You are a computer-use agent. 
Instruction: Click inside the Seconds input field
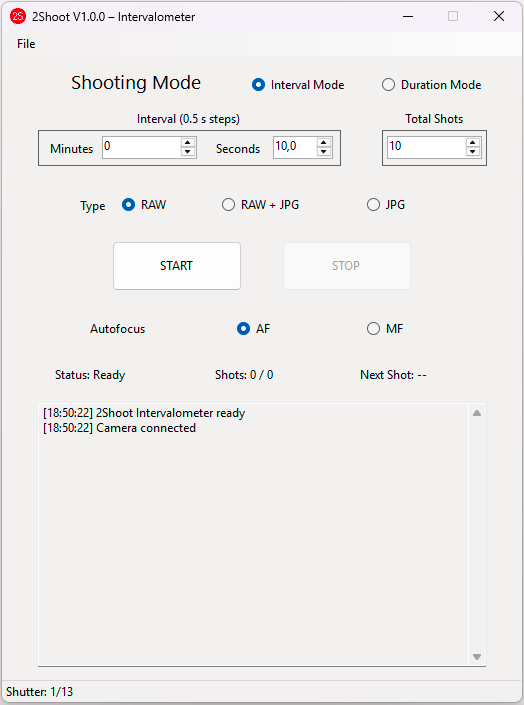click(295, 147)
